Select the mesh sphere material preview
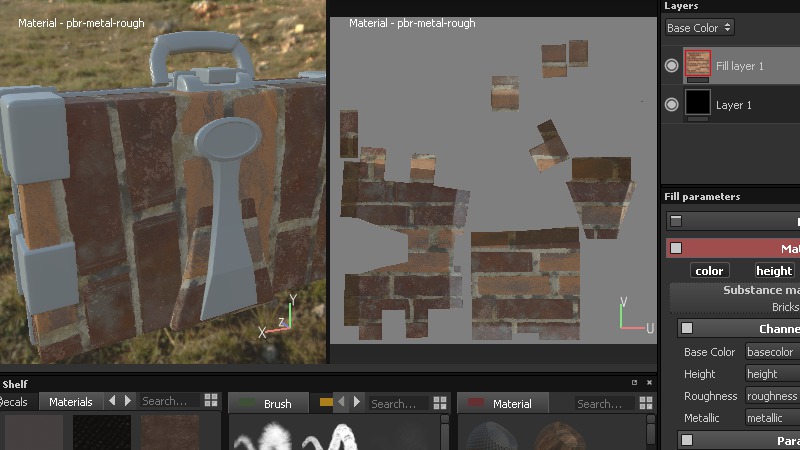This screenshot has width=800, height=450. click(491, 436)
